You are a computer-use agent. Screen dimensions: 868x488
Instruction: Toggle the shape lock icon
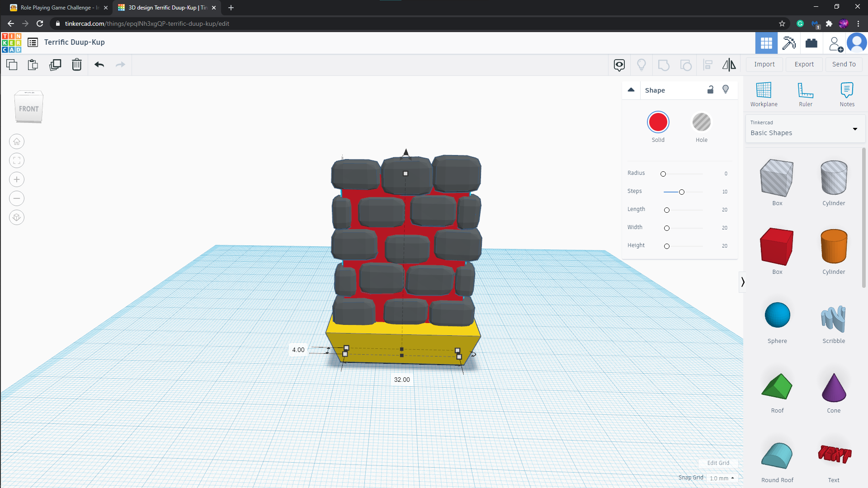710,89
